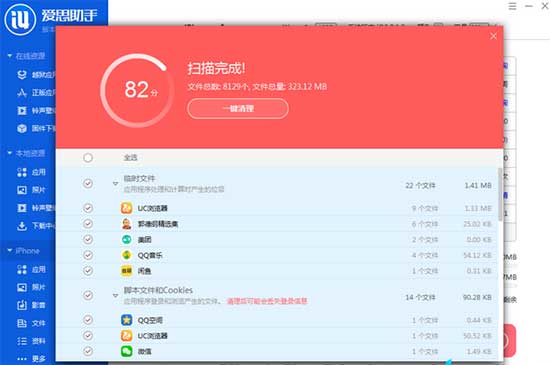The image size is (550, 365).
Task: Collapse the 在线资源 sidebar section
Action: [10, 56]
